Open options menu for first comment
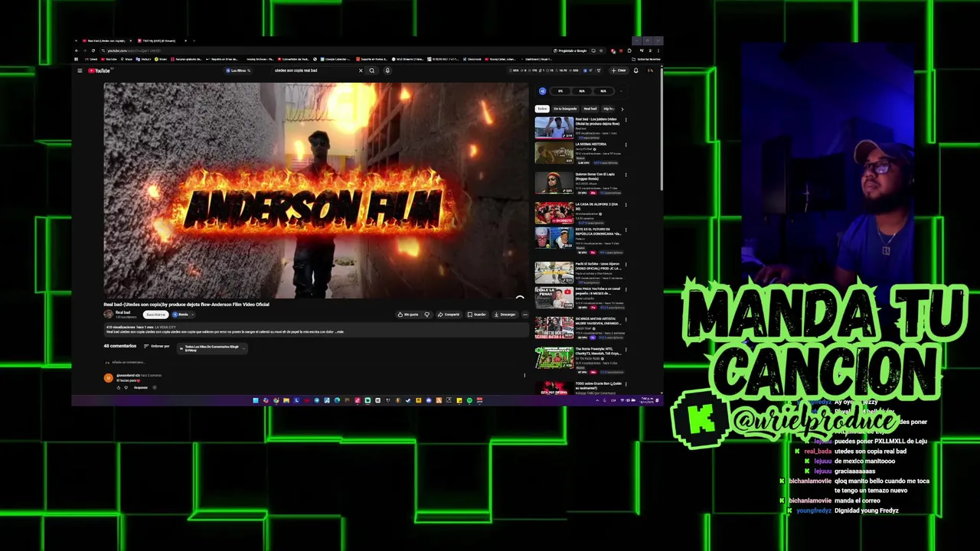980x551 pixels. point(524,376)
